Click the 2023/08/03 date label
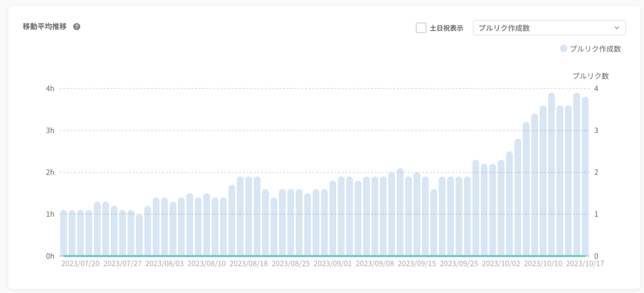This screenshot has width=644, height=293. click(164, 264)
